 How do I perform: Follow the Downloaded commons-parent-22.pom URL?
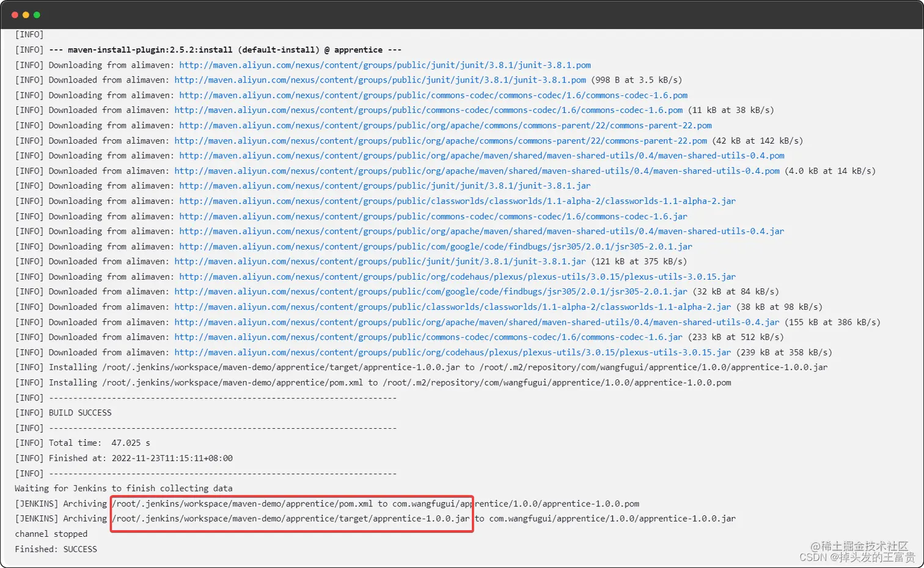click(441, 140)
